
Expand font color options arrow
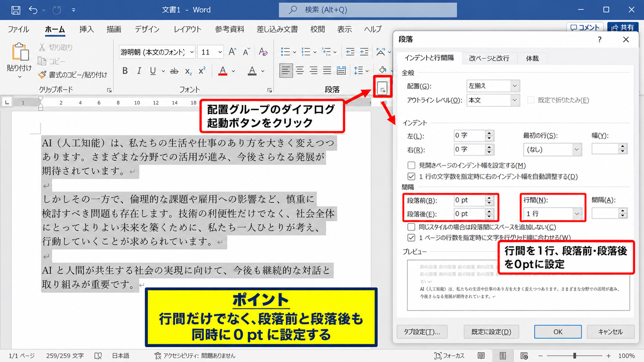233,71
